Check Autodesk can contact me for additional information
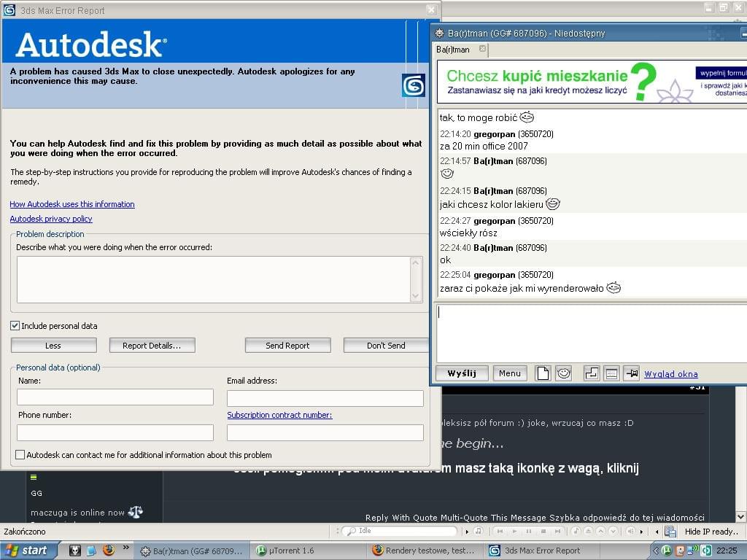 (x=20, y=455)
